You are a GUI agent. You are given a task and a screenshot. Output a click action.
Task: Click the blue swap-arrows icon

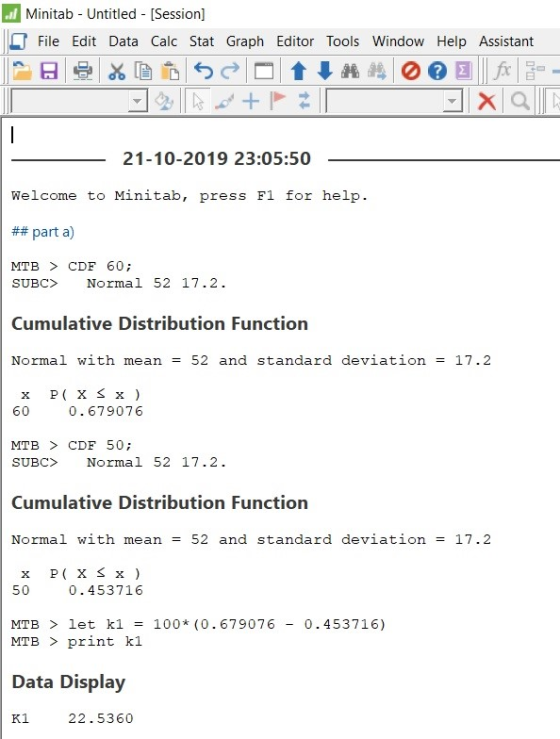tap(305, 101)
